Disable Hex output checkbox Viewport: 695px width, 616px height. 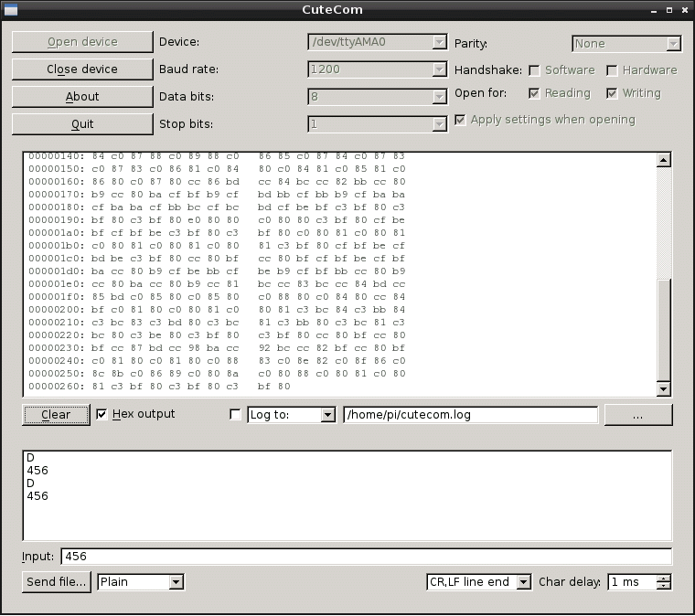[x=102, y=414]
